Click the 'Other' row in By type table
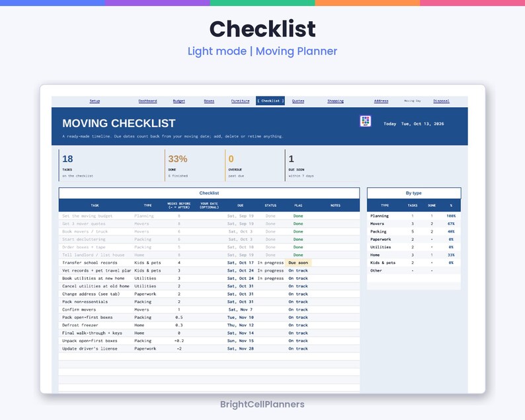 (414, 271)
